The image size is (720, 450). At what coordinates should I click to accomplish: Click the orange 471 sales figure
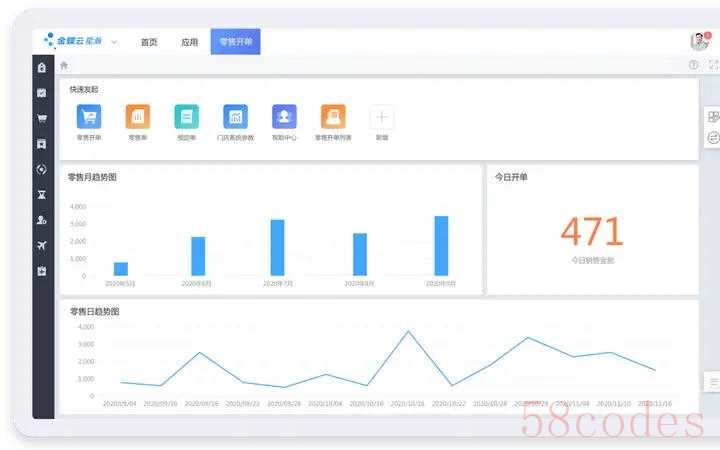(x=592, y=231)
